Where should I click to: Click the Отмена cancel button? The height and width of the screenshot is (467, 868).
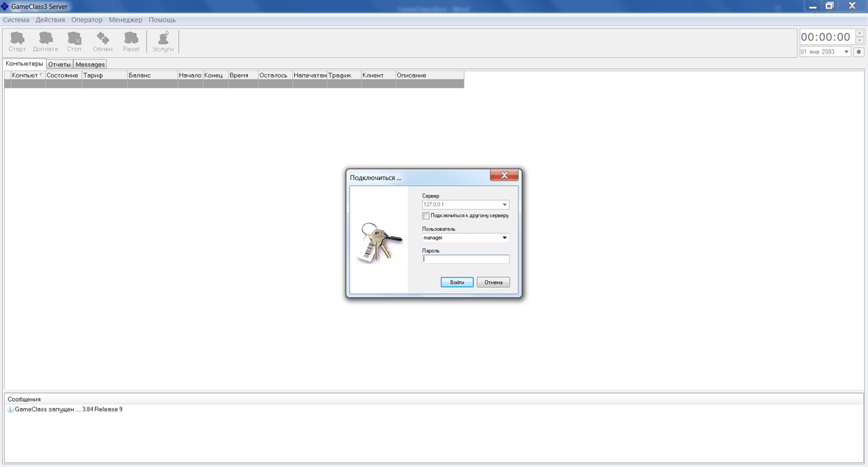[493, 282]
